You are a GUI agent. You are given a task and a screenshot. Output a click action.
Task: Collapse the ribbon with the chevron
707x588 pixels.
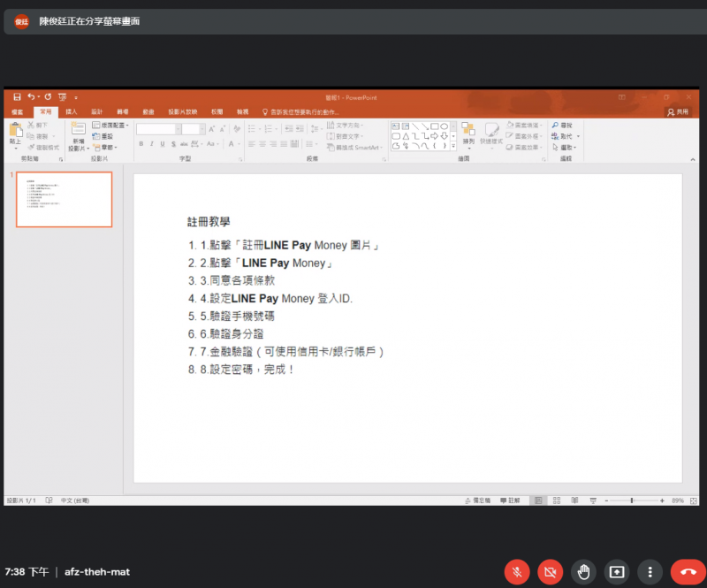pos(693,159)
